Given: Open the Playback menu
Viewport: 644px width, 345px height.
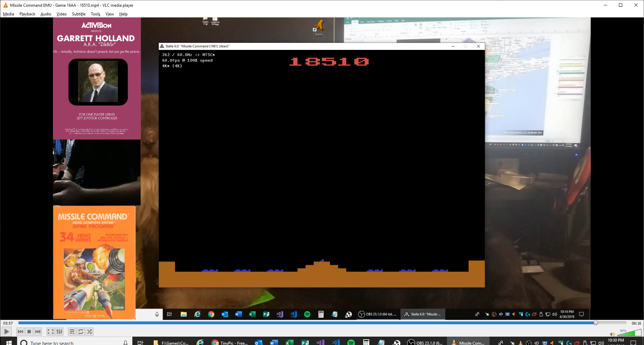Looking at the screenshot, I should click(x=27, y=14).
